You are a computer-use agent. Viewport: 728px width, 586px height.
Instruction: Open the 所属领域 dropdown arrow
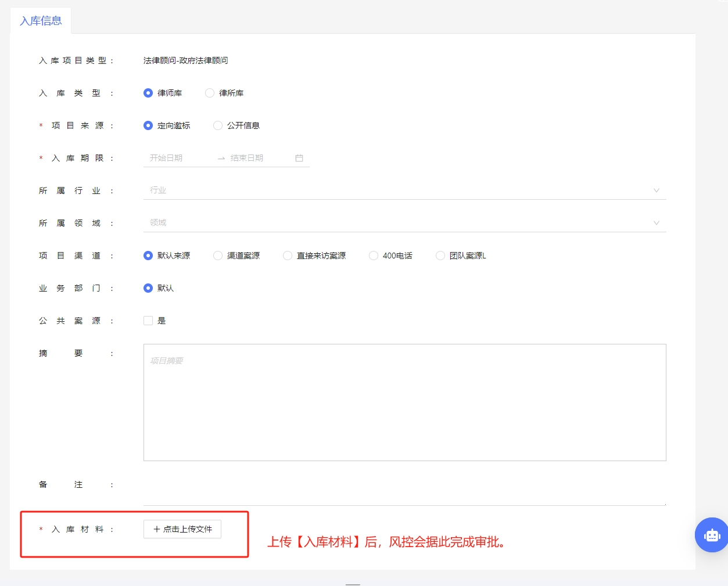pos(656,223)
